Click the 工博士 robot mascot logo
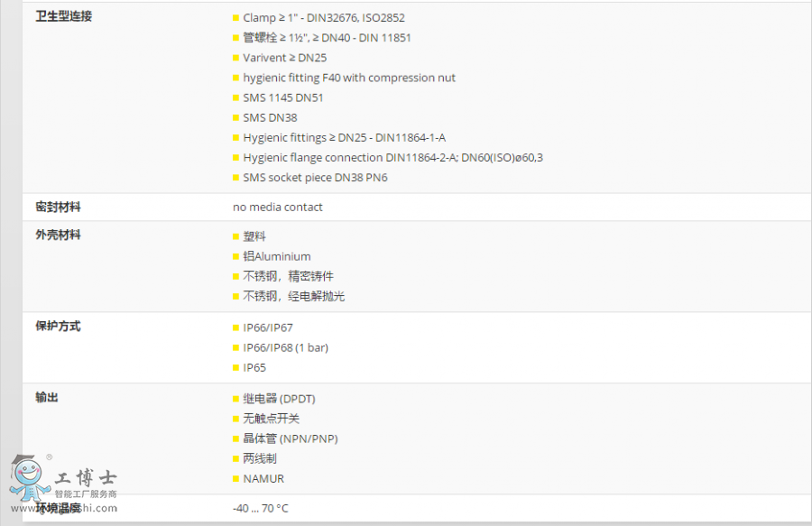The image size is (812, 526). pos(29,479)
